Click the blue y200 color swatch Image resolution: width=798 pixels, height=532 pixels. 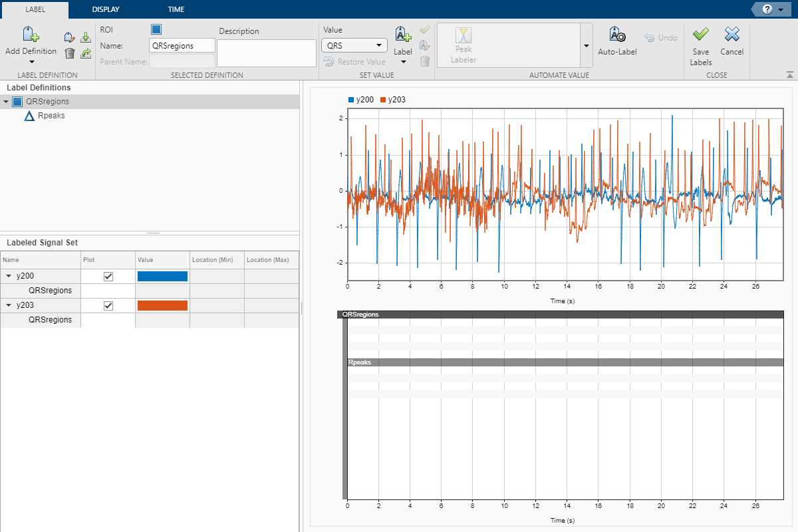coord(162,277)
